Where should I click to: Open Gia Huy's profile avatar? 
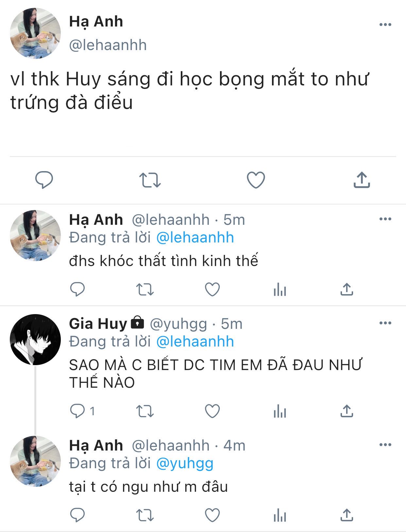pyautogui.click(x=35, y=340)
